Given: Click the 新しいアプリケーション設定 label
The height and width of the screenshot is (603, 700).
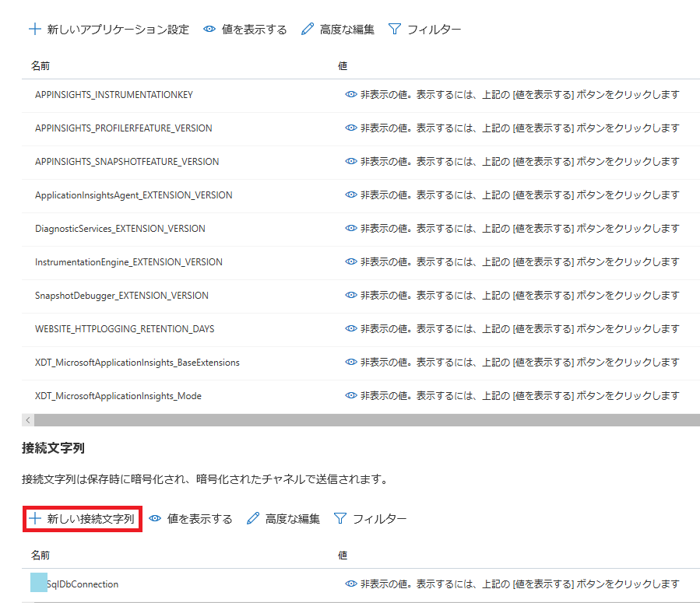Looking at the screenshot, I should pos(118,30).
